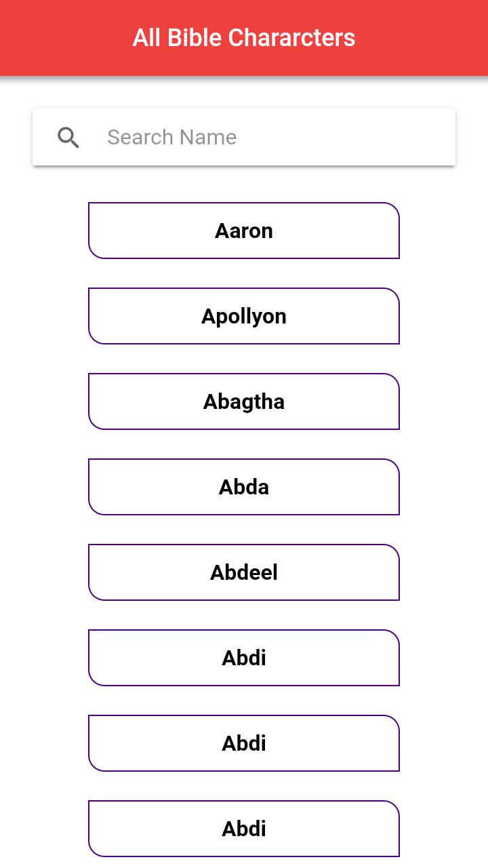Screen dimensions: 488x868
Task: Select the Apollyon name button
Action: 244,316
